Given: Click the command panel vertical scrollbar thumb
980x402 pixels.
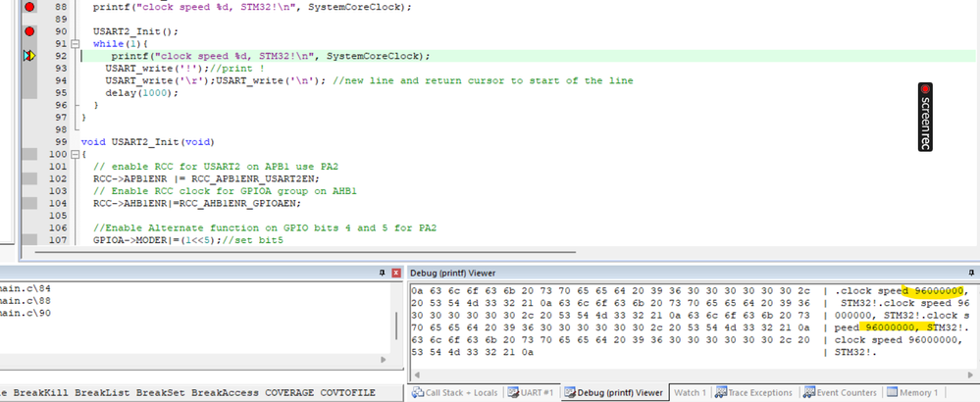Looking at the screenshot, I should click(x=396, y=326).
